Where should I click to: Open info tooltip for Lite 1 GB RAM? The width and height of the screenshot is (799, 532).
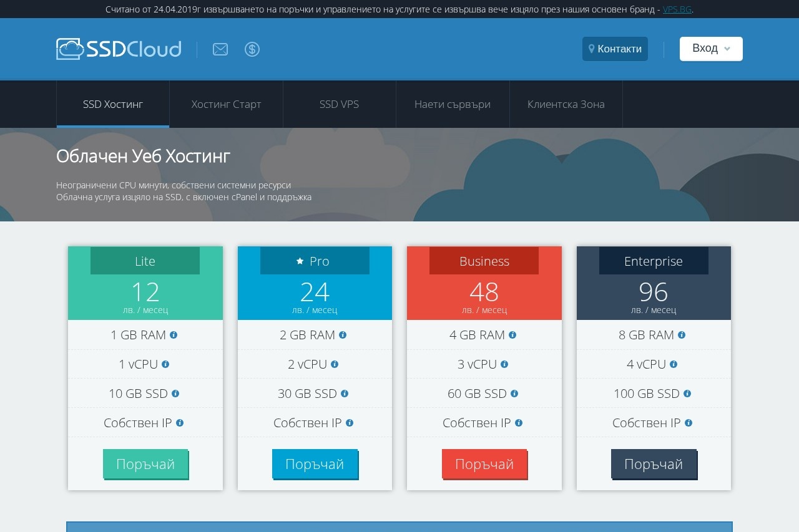tap(174, 335)
